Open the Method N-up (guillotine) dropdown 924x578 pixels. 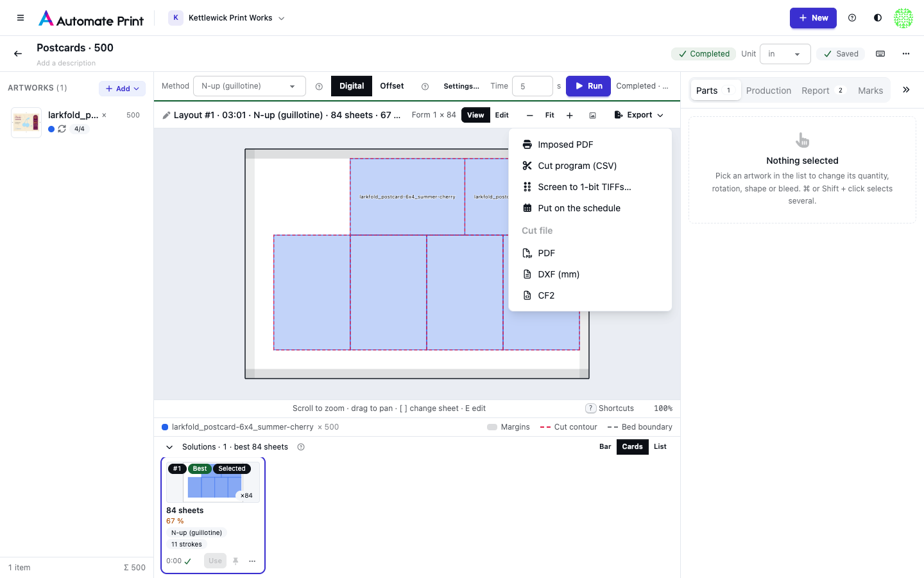[250, 86]
